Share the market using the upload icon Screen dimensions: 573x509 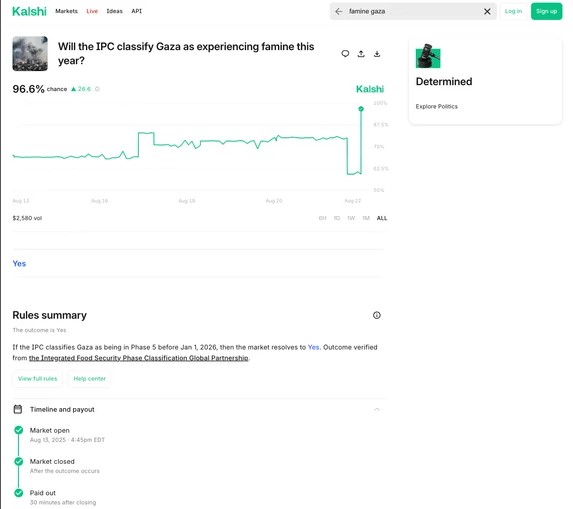[361, 54]
